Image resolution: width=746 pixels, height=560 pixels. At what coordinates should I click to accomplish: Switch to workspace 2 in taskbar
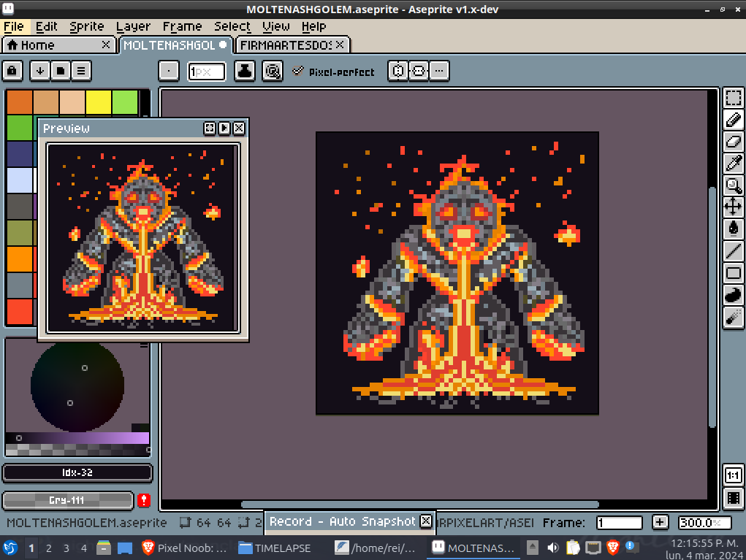[x=48, y=548]
